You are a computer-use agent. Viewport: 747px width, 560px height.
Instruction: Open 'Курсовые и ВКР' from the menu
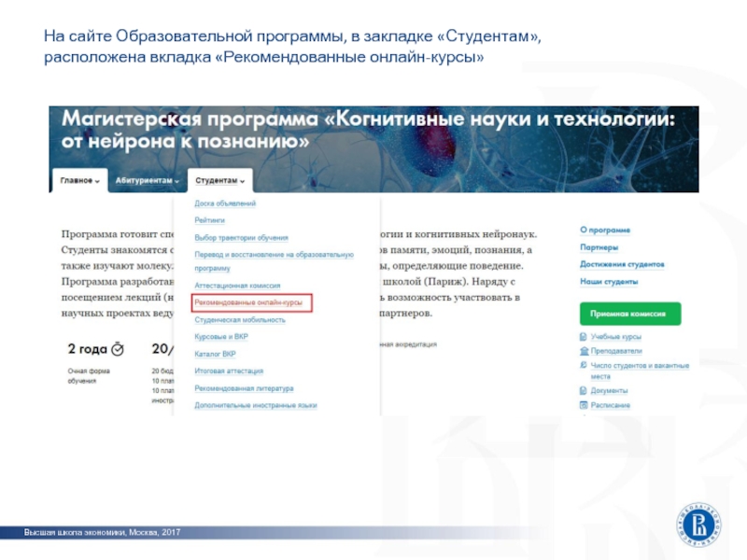(x=221, y=336)
